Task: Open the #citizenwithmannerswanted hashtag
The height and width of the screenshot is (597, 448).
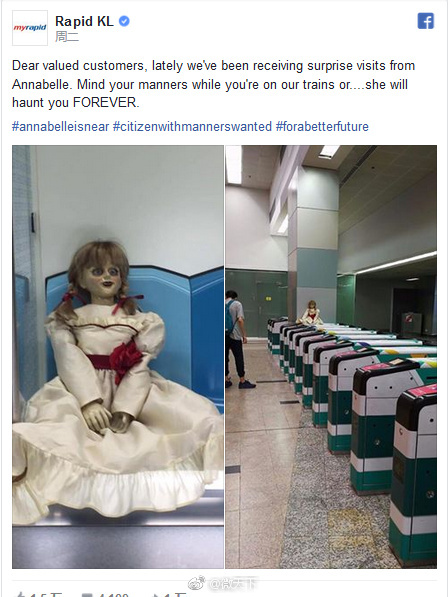Action: 192,126
